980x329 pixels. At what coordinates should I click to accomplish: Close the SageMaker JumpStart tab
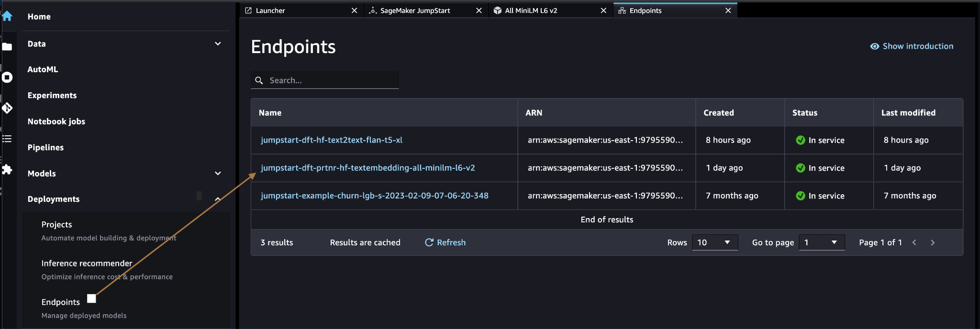coord(479,11)
